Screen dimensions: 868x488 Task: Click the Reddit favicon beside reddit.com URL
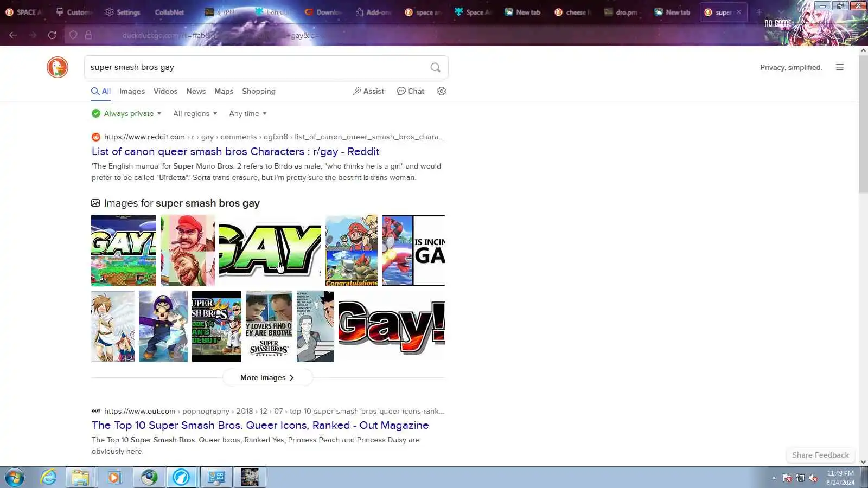tap(96, 137)
